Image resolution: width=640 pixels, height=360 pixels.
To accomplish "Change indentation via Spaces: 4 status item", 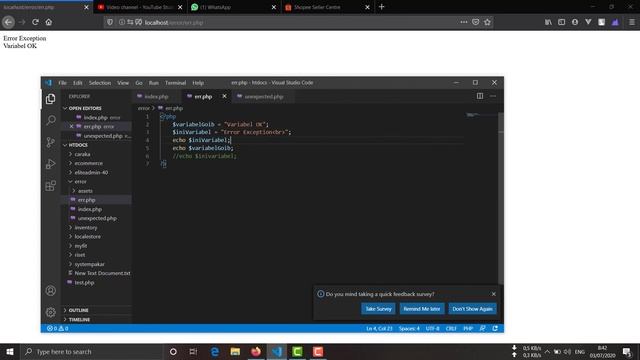I will click(409, 329).
